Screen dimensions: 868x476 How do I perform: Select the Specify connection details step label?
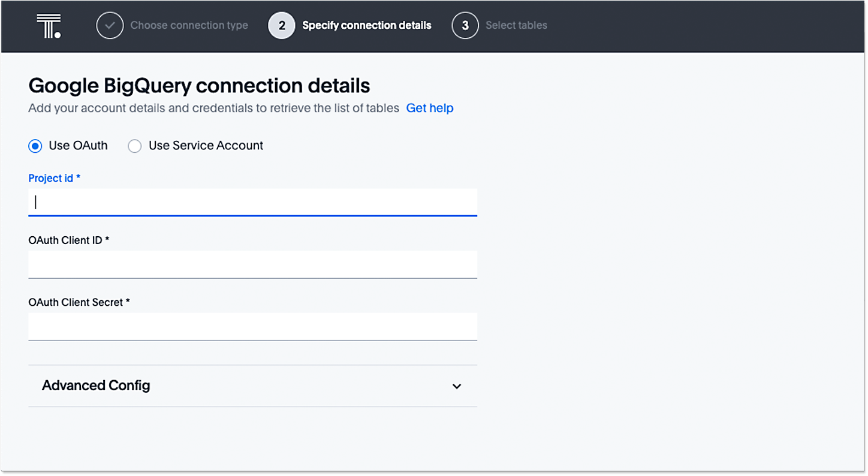pyautogui.click(x=366, y=26)
